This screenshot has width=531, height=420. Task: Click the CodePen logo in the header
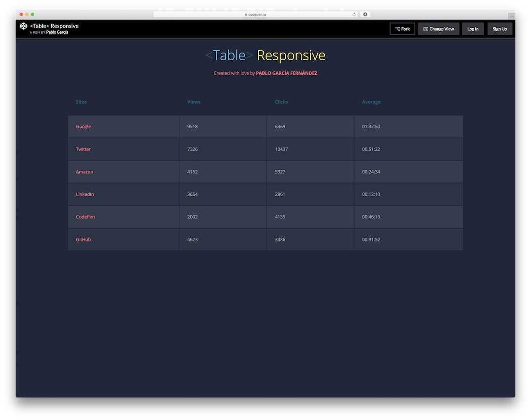pyautogui.click(x=23, y=27)
